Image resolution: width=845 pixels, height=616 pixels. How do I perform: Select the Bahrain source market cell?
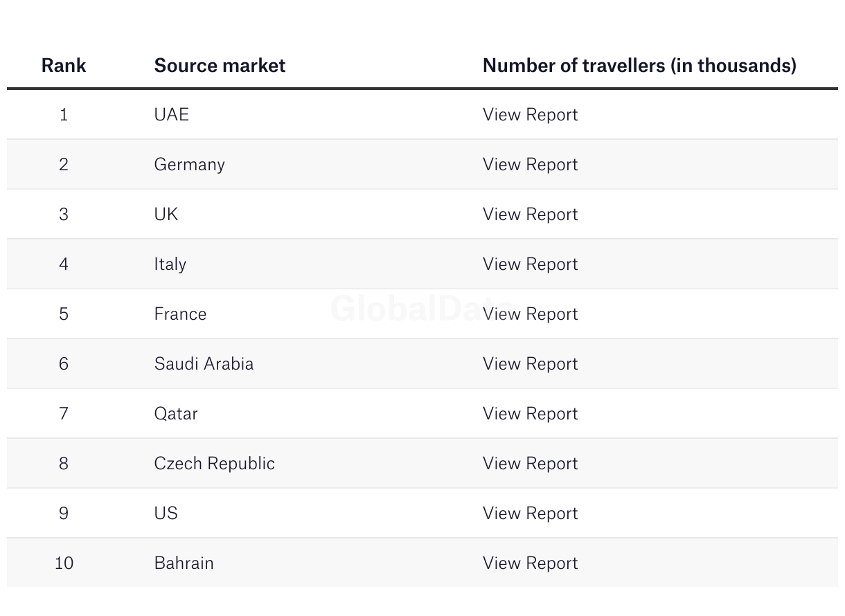point(184,563)
